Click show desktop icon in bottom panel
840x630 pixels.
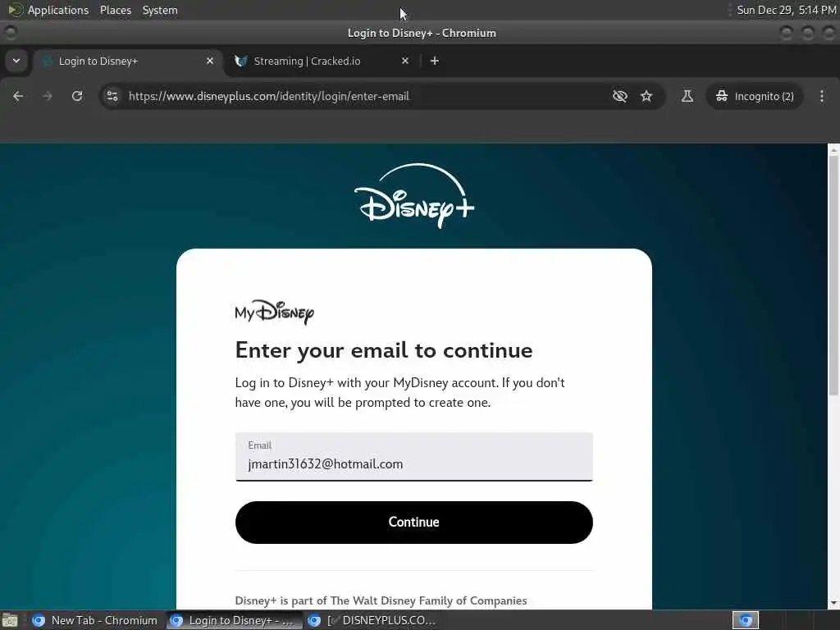(x=10, y=621)
